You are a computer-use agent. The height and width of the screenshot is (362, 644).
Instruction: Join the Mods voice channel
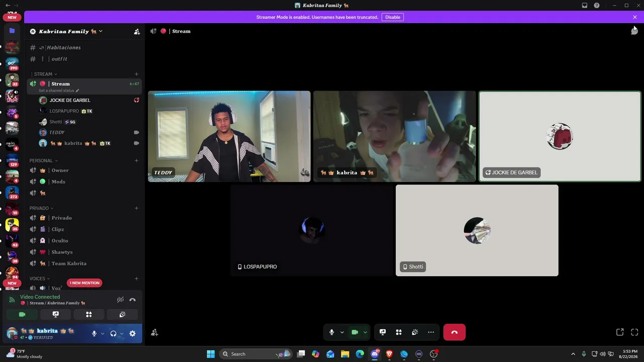(x=85, y=182)
